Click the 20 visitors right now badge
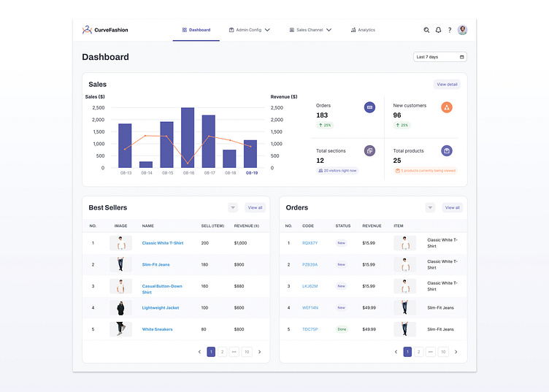 (337, 171)
